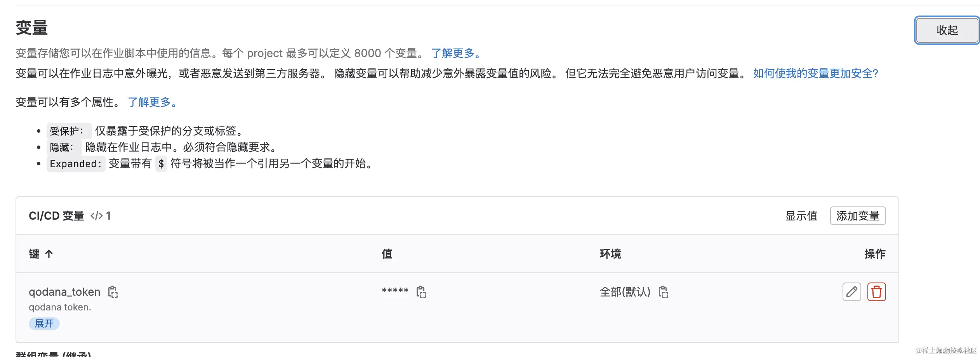Copy the environment scope 全部(默认)
This screenshot has width=980, height=357.
coord(664,292)
